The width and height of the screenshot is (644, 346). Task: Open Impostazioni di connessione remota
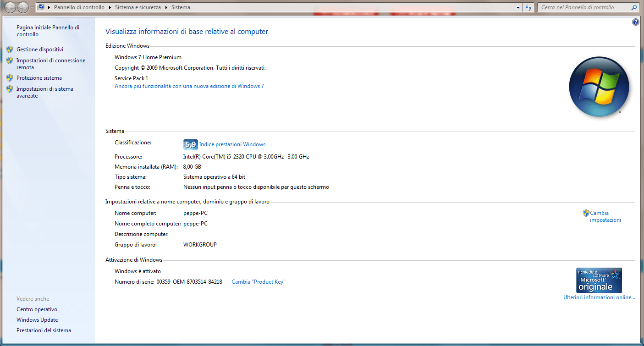tap(51, 64)
